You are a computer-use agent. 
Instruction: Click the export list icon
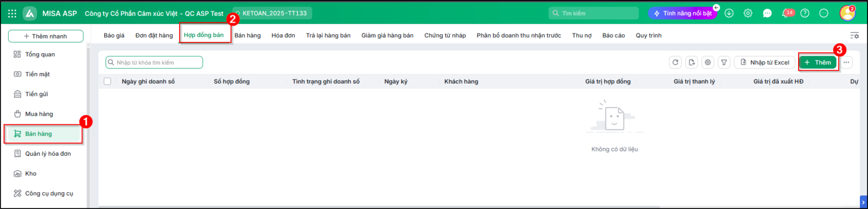[692, 62]
